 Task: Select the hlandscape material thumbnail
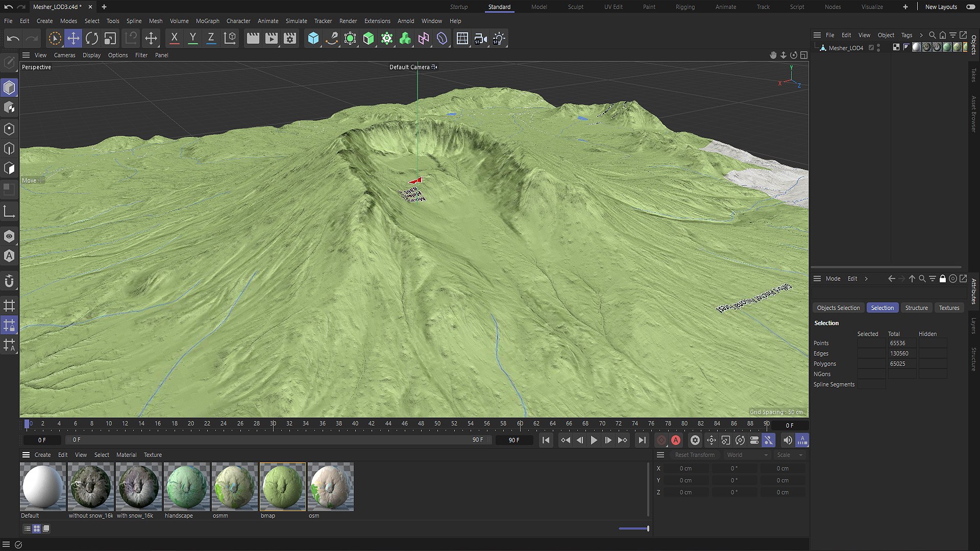tap(187, 487)
